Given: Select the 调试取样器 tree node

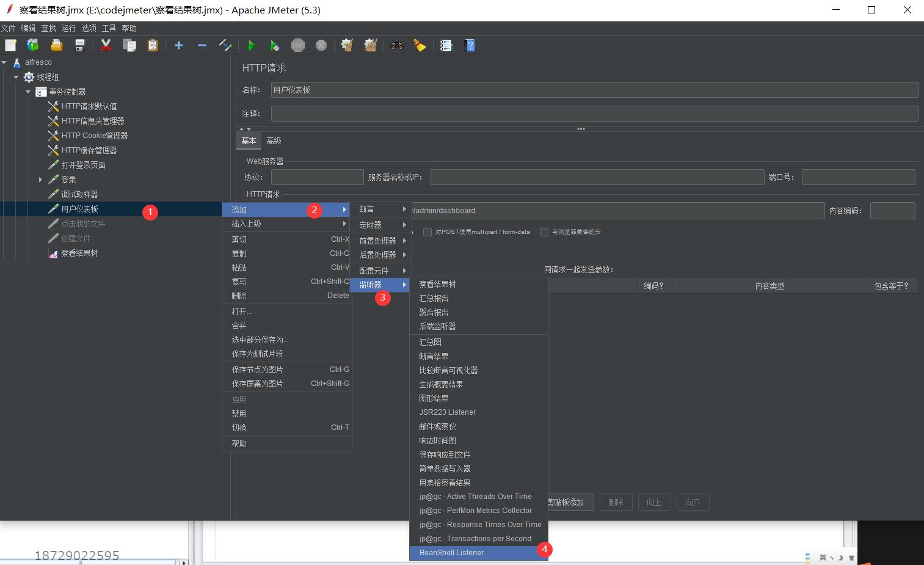Looking at the screenshot, I should (x=79, y=194).
